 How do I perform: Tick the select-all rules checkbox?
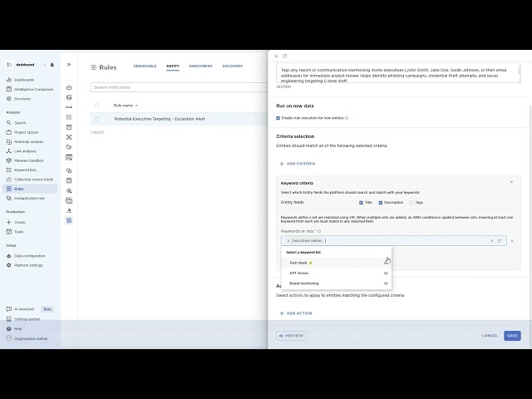[96, 106]
